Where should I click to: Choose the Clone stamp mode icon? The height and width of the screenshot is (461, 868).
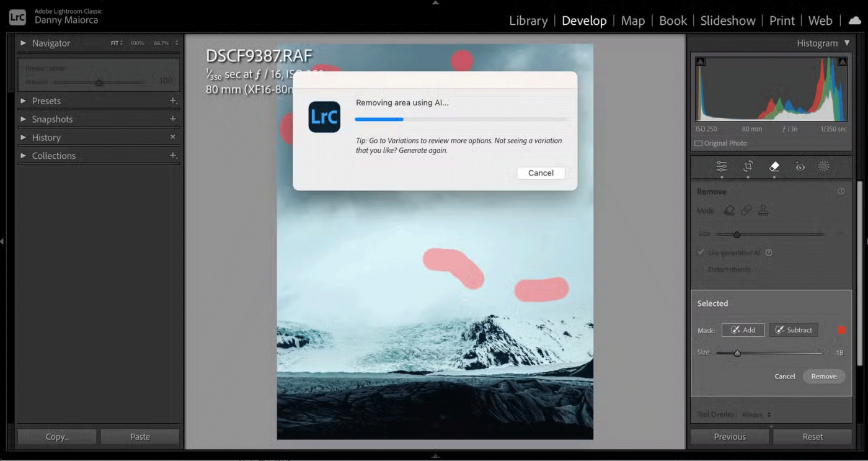pos(763,211)
